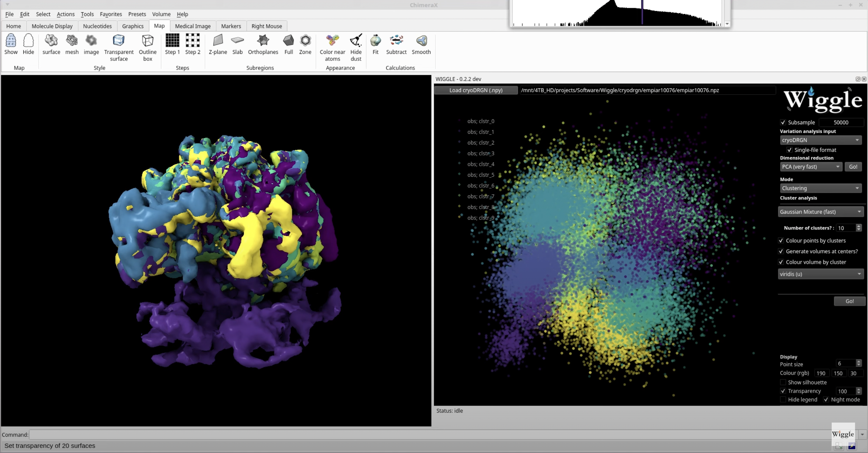Enable Show silhouette checkbox
This screenshot has width=868, height=453.
[783, 382]
